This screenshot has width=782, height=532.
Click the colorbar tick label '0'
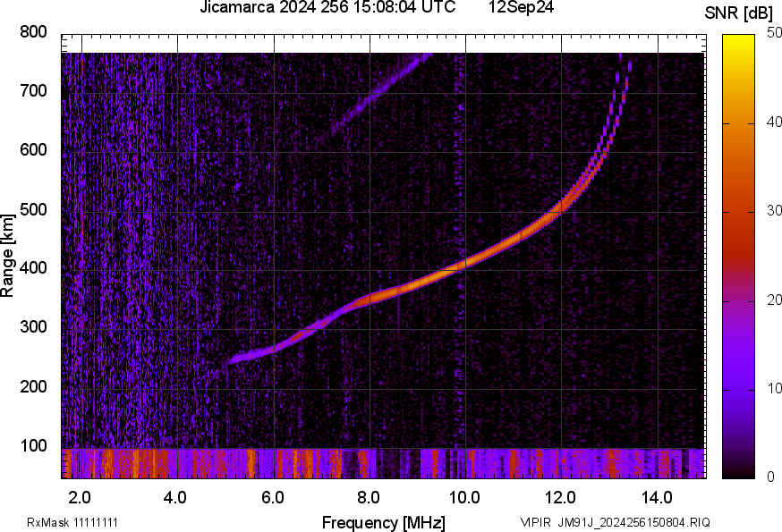pos(770,477)
